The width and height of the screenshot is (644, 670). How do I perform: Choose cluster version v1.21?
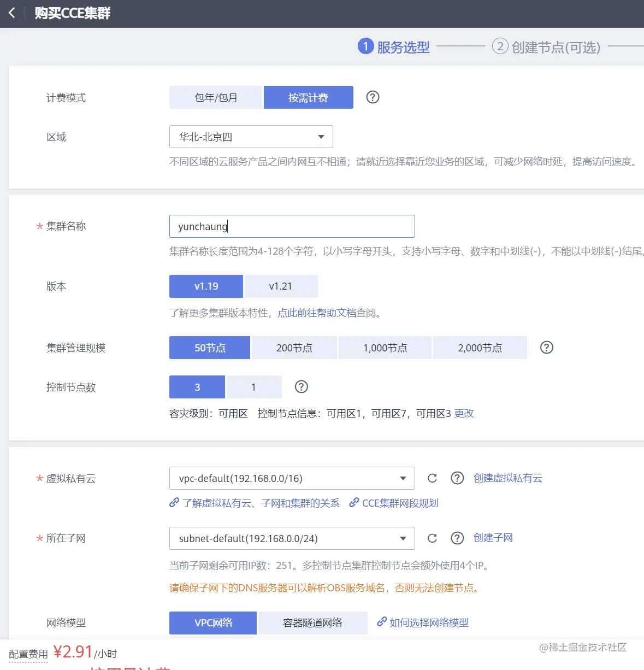click(281, 286)
